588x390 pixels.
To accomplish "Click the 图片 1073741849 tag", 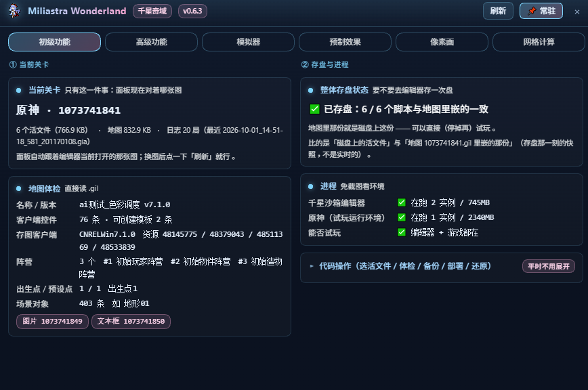I will (x=52, y=322).
